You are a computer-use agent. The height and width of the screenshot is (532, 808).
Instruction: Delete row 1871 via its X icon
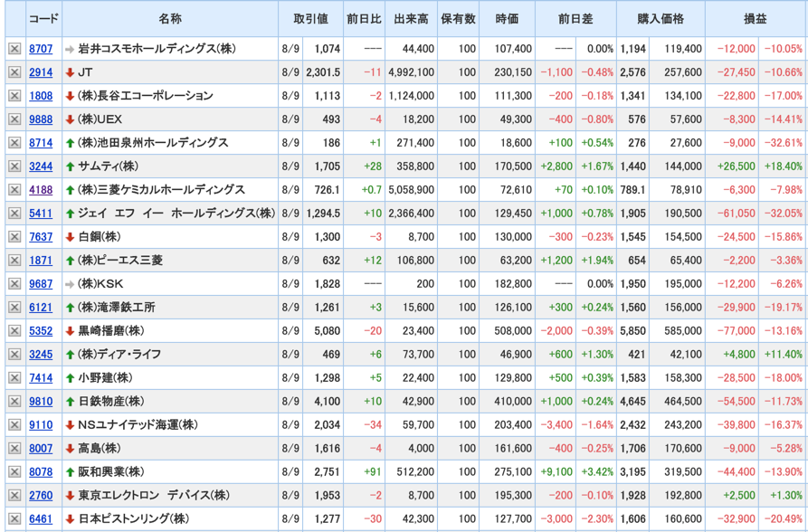coord(14,261)
